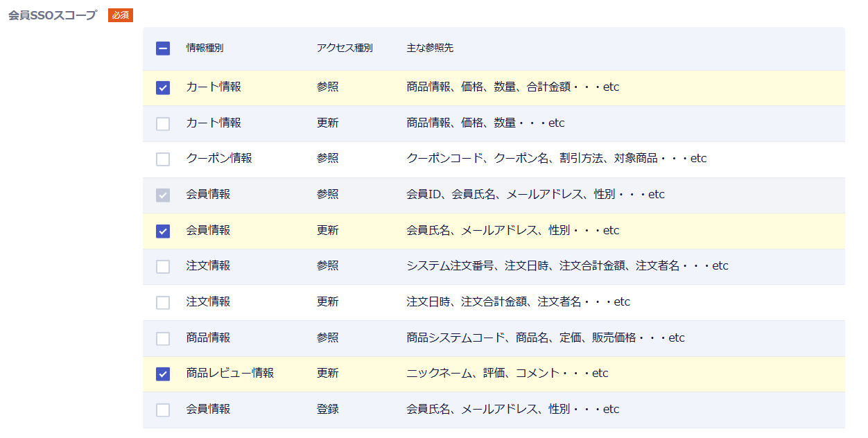Click クーポン情報 row label
Image resolution: width=868 pixels, height=438 pixels.
219,159
